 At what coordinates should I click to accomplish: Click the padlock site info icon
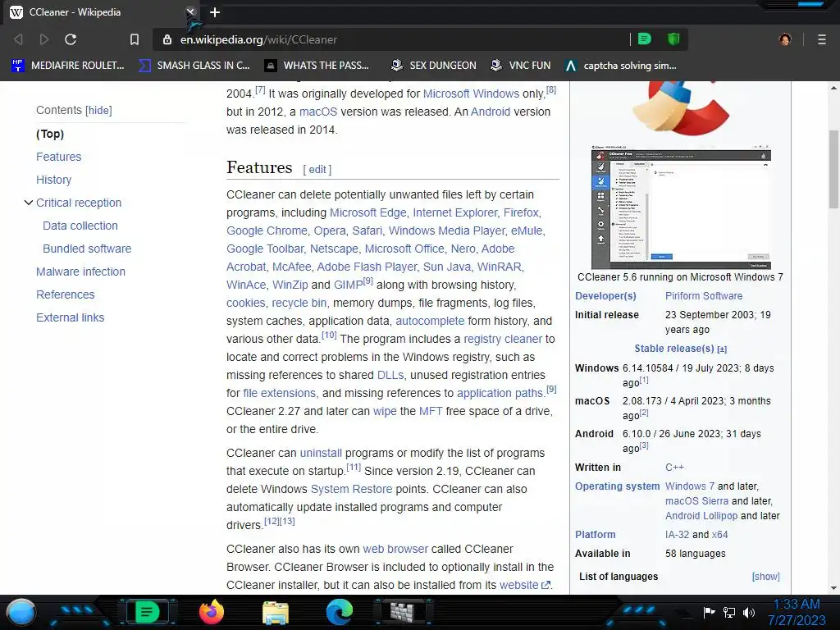pos(167,39)
